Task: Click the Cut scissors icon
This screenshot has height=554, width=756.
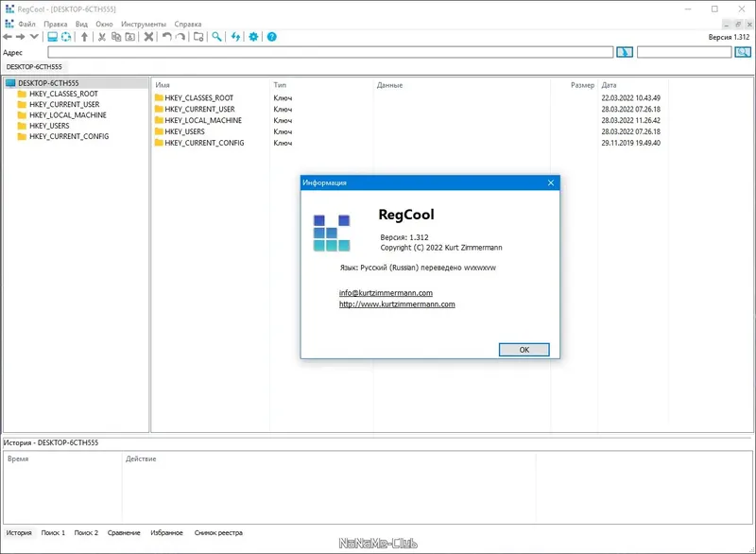Action: click(x=102, y=37)
